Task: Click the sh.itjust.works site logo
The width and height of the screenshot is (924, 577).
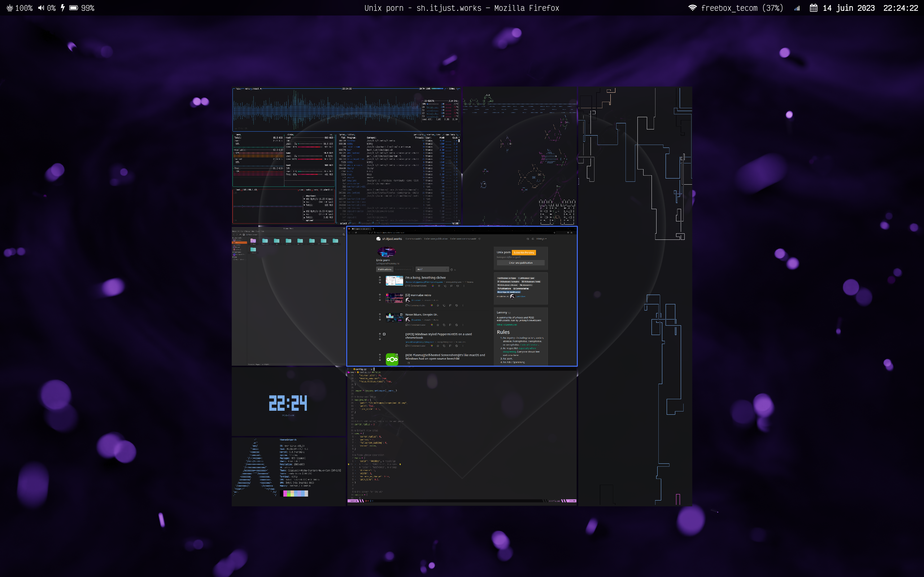Action: (x=378, y=239)
